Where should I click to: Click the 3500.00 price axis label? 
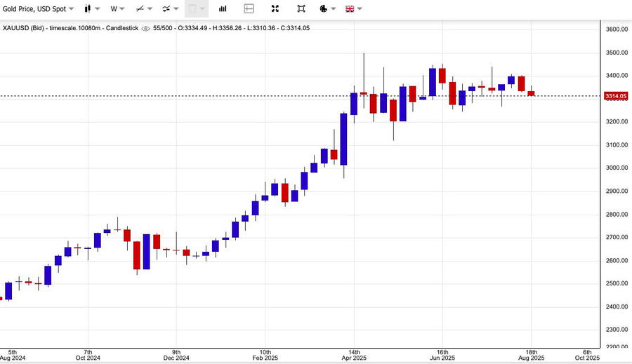[x=616, y=53]
